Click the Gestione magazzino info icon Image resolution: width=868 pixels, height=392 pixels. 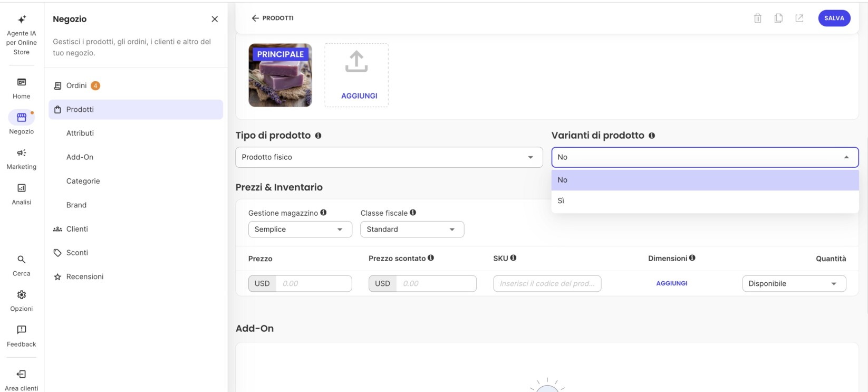[x=323, y=213]
